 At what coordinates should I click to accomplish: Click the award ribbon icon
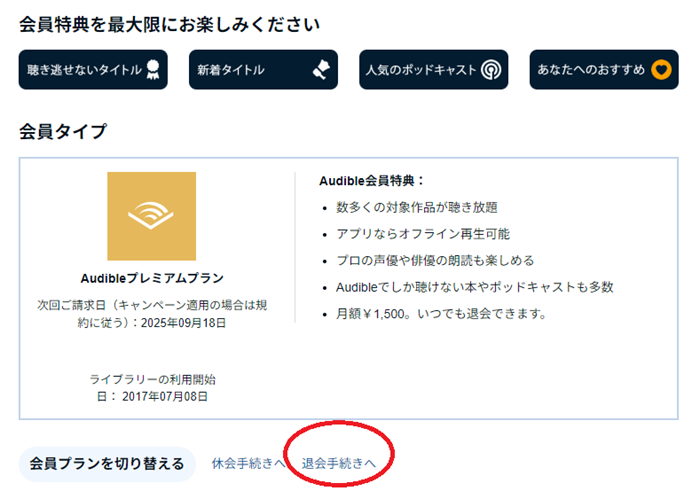point(153,70)
